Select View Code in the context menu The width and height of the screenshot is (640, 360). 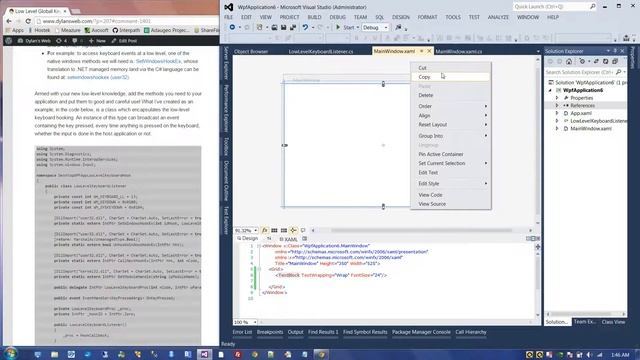(x=451, y=195)
